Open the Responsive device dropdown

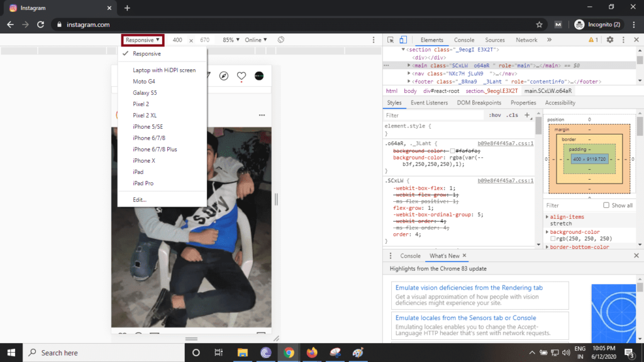(143, 40)
